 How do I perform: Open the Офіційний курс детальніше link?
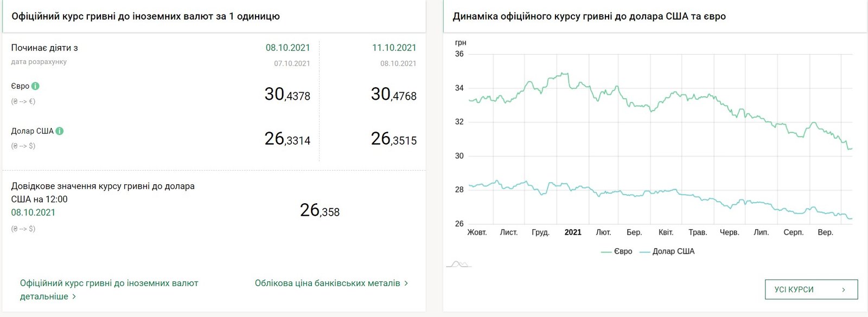point(106,282)
